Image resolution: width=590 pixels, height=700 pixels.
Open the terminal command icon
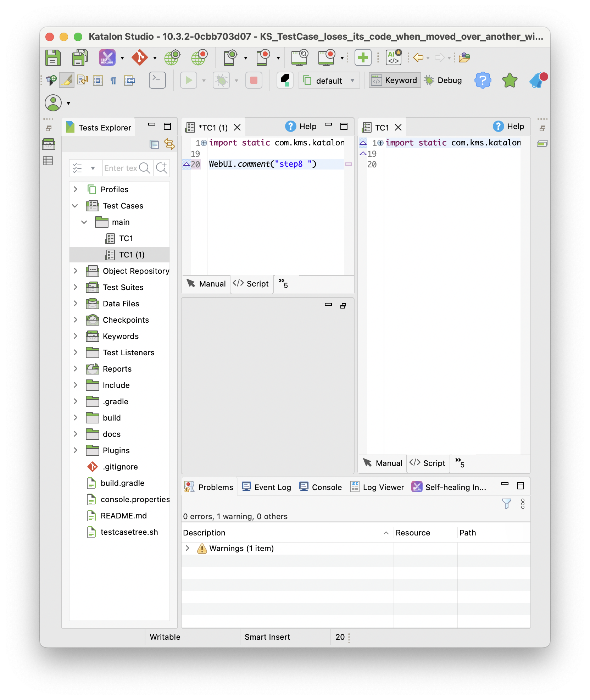[157, 80]
